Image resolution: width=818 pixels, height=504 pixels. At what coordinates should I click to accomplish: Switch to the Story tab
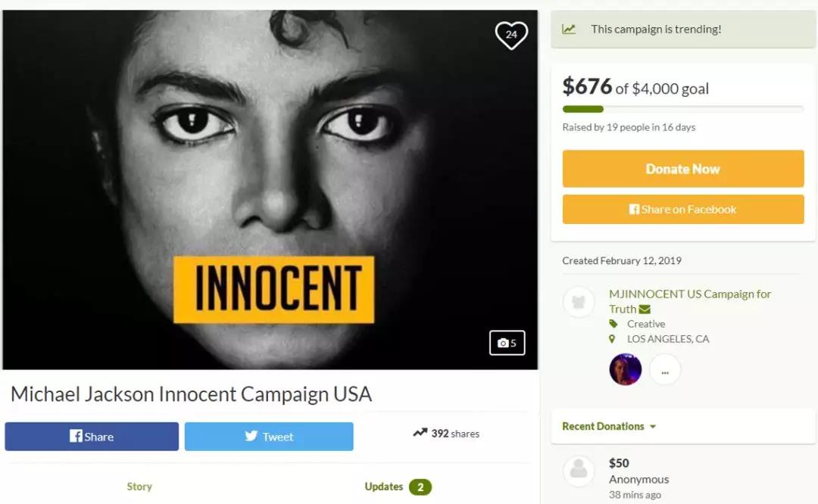[x=139, y=487]
